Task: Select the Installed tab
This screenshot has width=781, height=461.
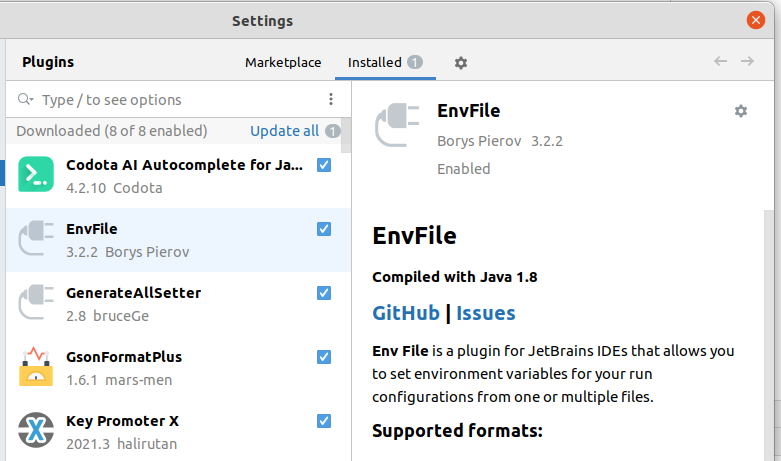Action: 375,62
